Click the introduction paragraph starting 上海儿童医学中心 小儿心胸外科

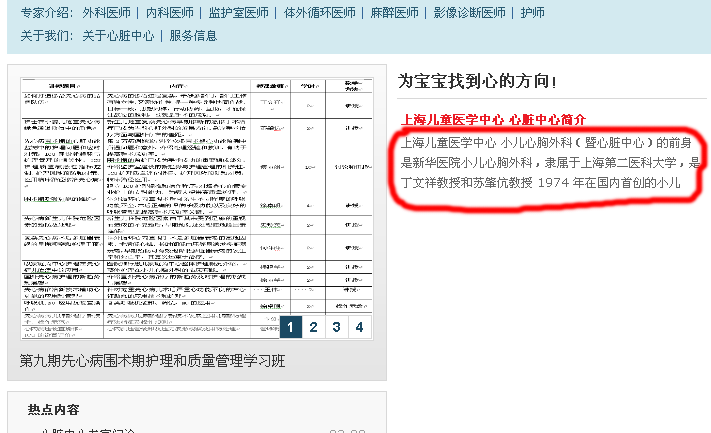tap(550, 163)
